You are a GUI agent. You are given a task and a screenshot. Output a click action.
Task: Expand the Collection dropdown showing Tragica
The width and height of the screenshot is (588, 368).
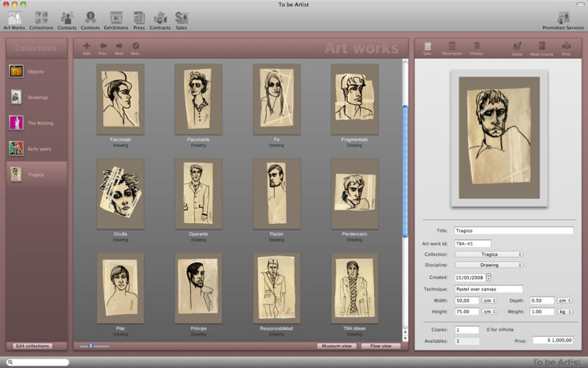pos(489,254)
